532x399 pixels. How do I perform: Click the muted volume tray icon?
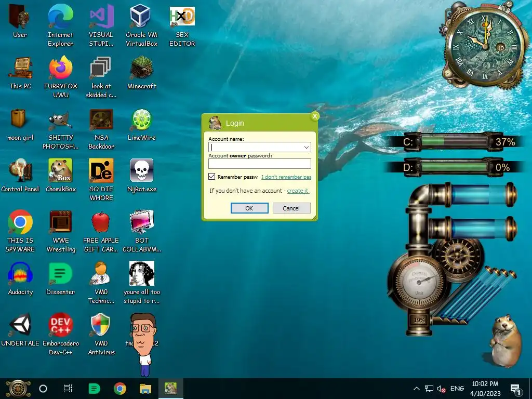[x=441, y=389]
